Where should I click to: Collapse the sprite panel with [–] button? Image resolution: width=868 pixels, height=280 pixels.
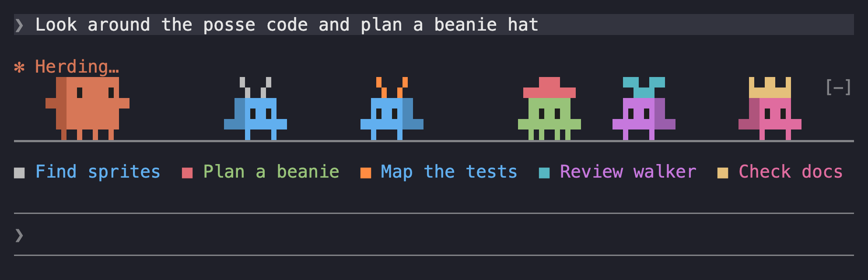[838, 87]
